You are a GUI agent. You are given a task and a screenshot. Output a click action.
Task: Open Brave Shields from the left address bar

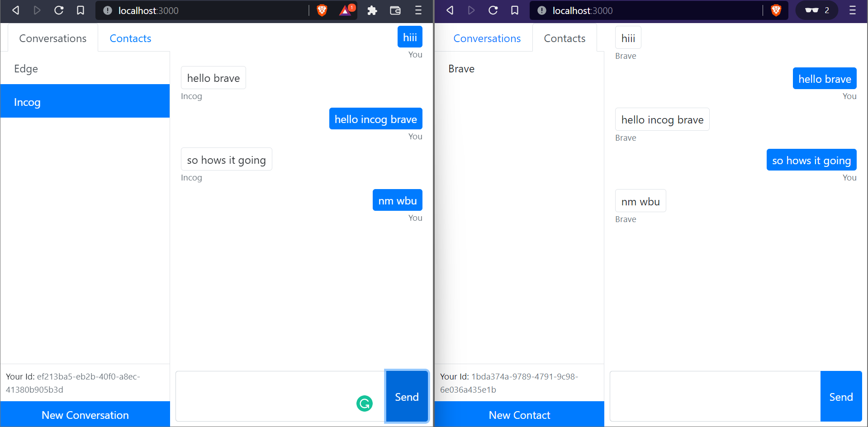[322, 10]
